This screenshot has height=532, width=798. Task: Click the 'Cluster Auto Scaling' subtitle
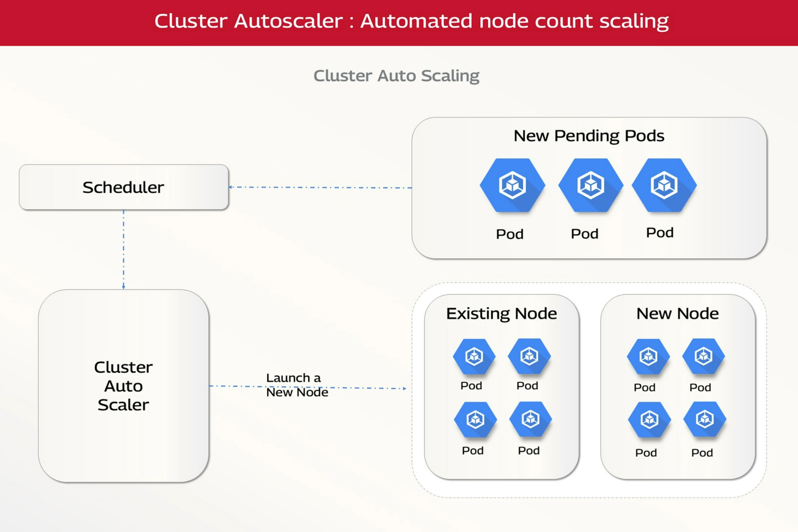pyautogui.click(x=397, y=76)
